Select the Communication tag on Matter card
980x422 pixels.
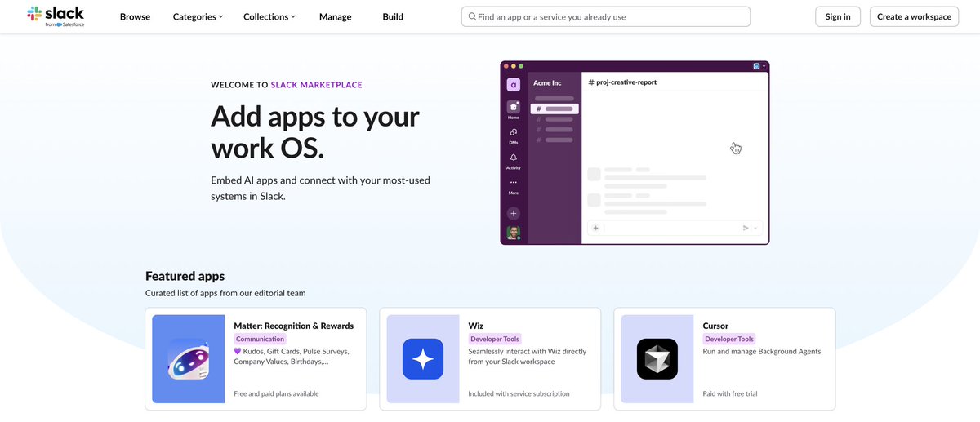261,339
